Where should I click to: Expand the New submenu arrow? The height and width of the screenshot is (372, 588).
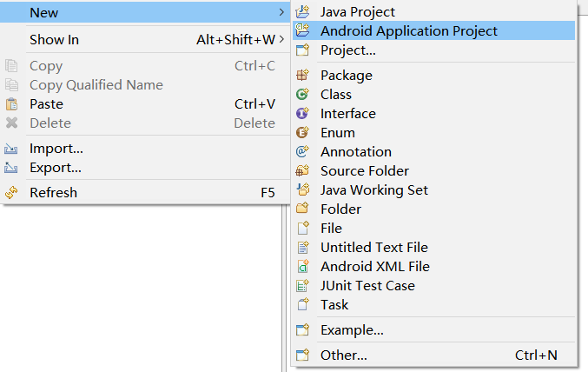point(281,12)
